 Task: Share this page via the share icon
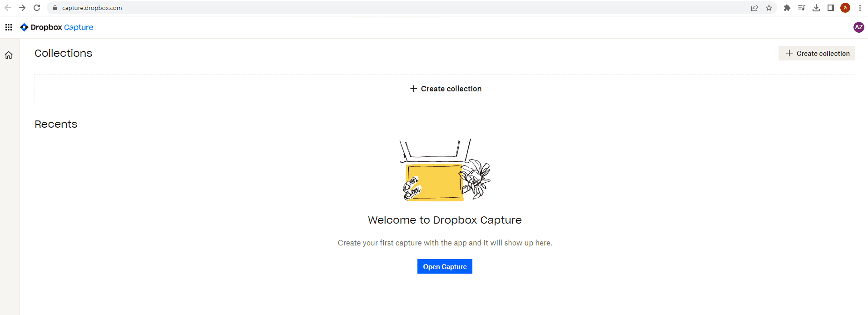(x=754, y=8)
